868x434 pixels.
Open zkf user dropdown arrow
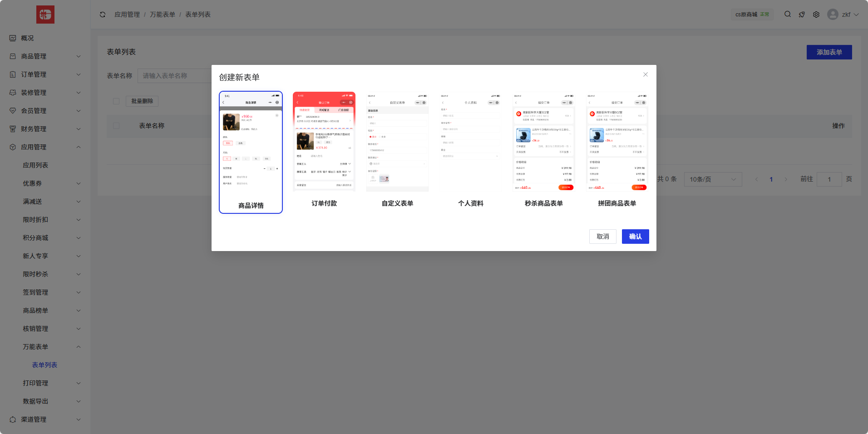point(856,15)
